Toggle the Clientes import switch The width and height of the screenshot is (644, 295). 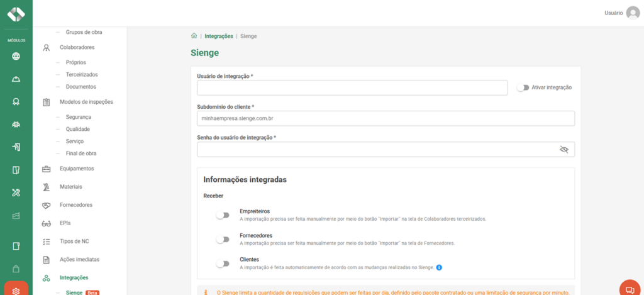tap(223, 264)
